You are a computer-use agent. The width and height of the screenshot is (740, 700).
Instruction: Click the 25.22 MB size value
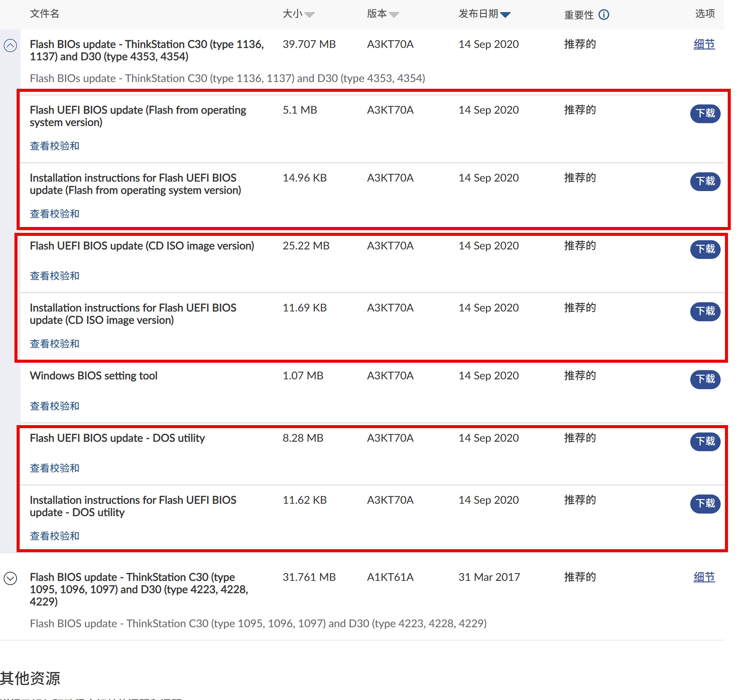[306, 245]
